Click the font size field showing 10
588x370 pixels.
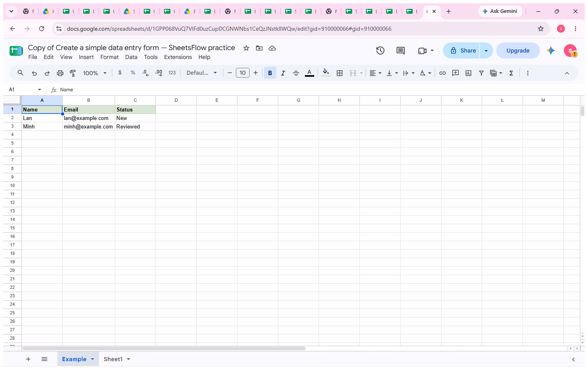click(243, 73)
